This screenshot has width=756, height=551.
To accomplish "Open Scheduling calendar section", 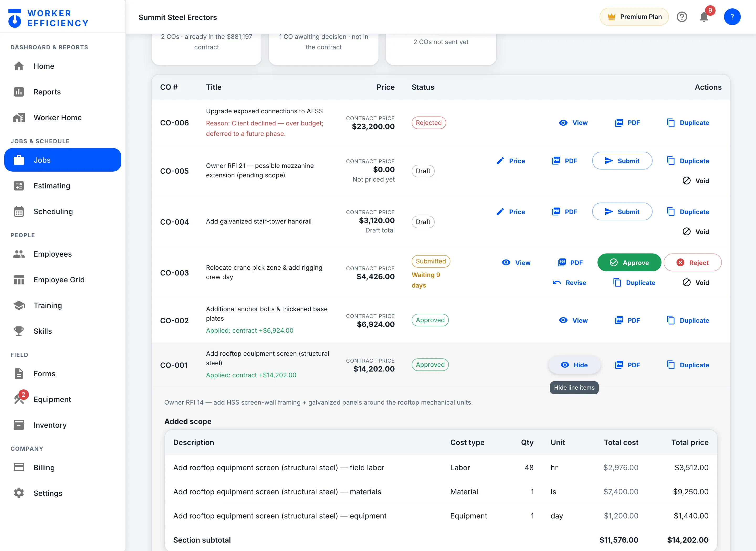I will point(63,211).
